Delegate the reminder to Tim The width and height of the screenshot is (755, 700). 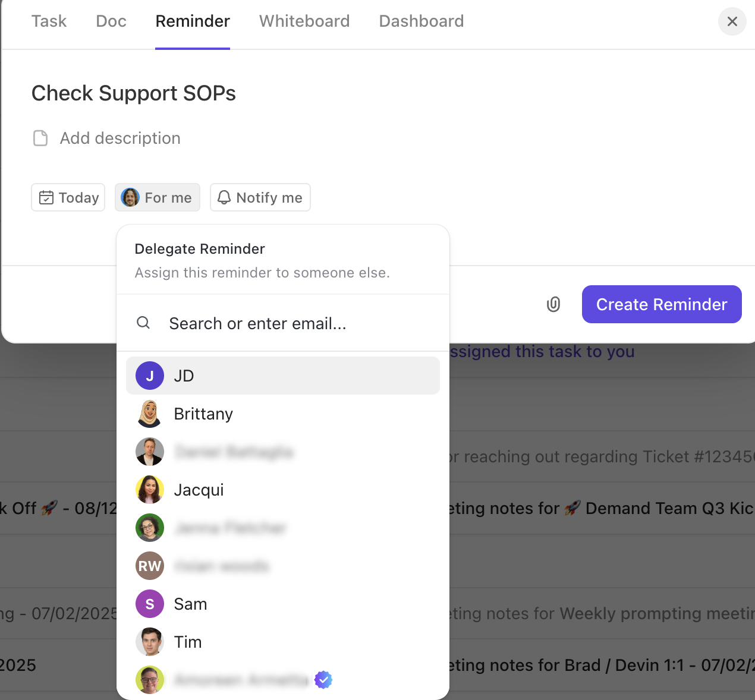point(188,642)
